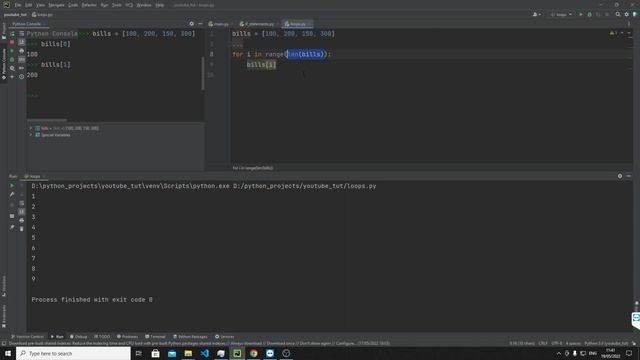Screen dimensions: 640x360
Task: Select the Python Console tab
Action: pyautogui.click(x=27, y=24)
